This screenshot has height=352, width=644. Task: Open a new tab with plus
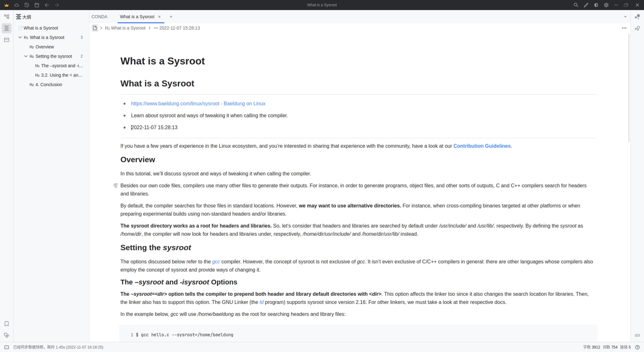pyautogui.click(x=171, y=17)
